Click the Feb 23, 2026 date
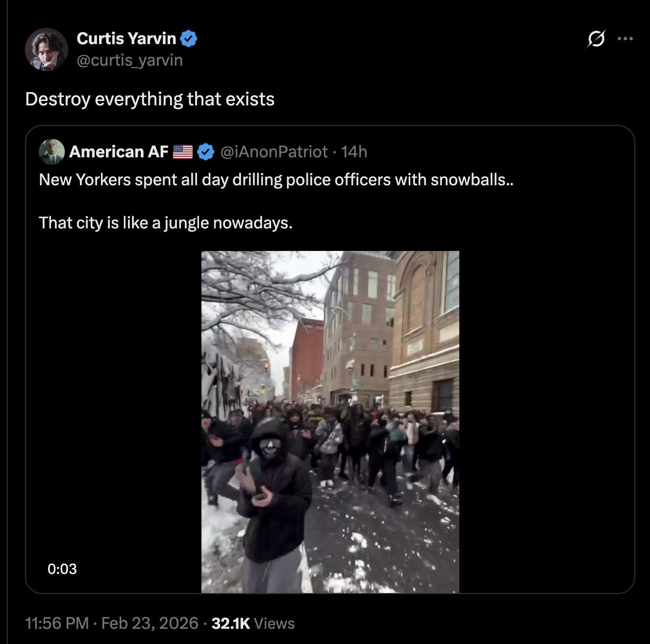Screen dimensions: 650x644 150,623
